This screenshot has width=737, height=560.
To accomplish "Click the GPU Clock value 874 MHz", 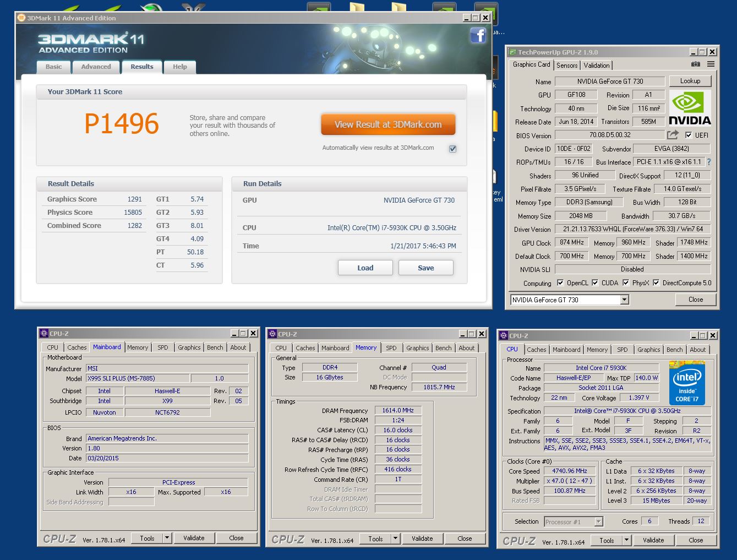I will [572, 242].
